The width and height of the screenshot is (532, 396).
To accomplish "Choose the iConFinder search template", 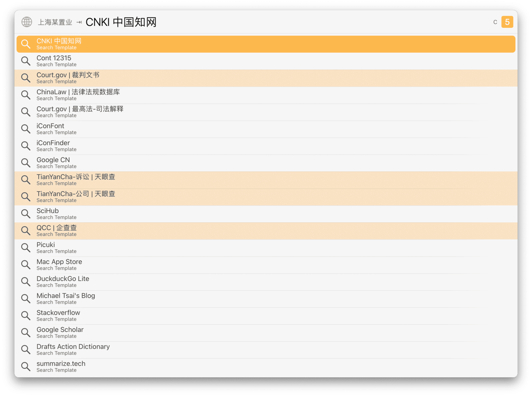I will [x=266, y=146].
